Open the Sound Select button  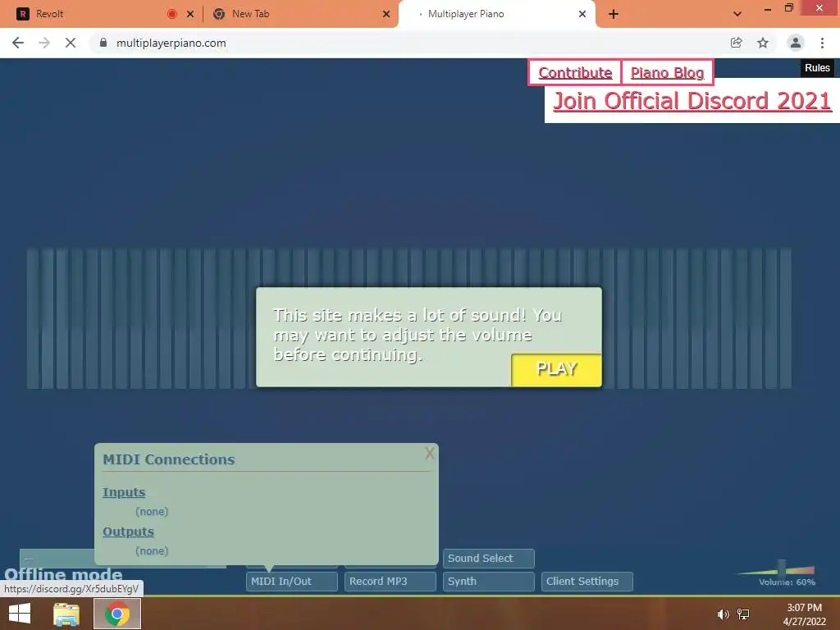489,558
